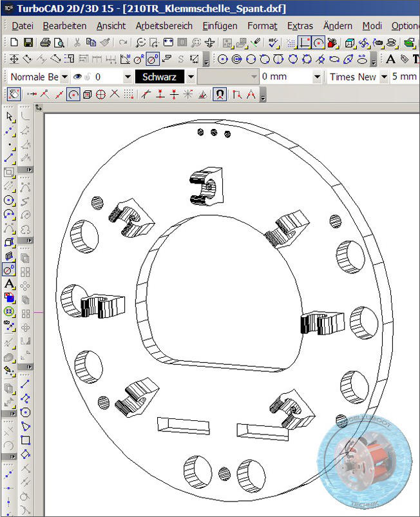The width and height of the screenshot is (420, 517).
Task: Click the 5 mm font size field
Action: coord(405,77)
